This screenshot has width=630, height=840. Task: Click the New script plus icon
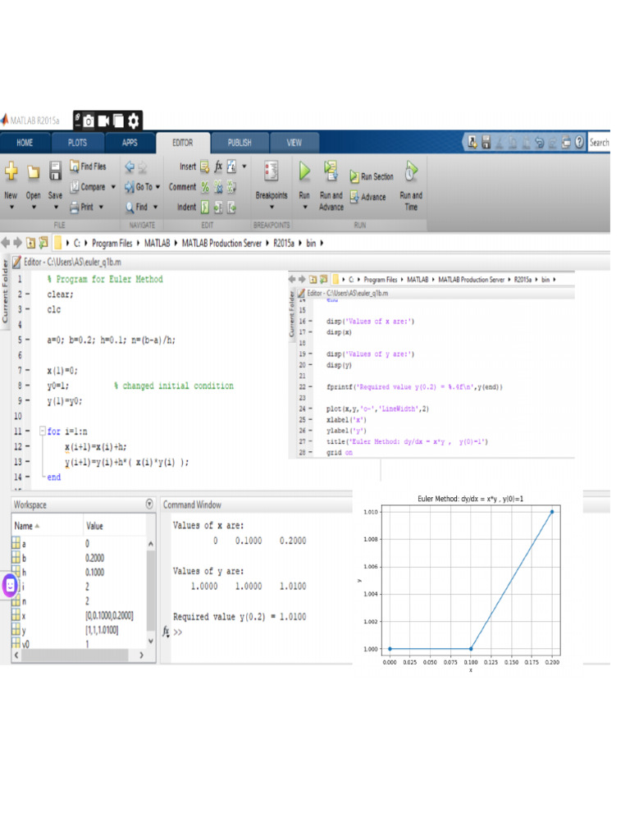[x=11, y=171]
